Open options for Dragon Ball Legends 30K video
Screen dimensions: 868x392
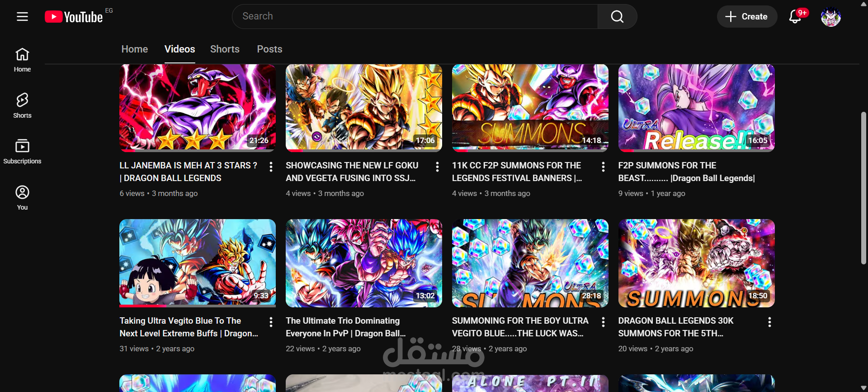click(769, 322)
